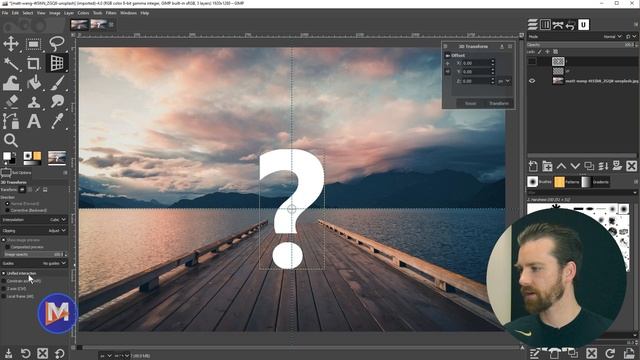Open the Edit menu
Viewport: 640px width, 360px height.
pos(15,13)
